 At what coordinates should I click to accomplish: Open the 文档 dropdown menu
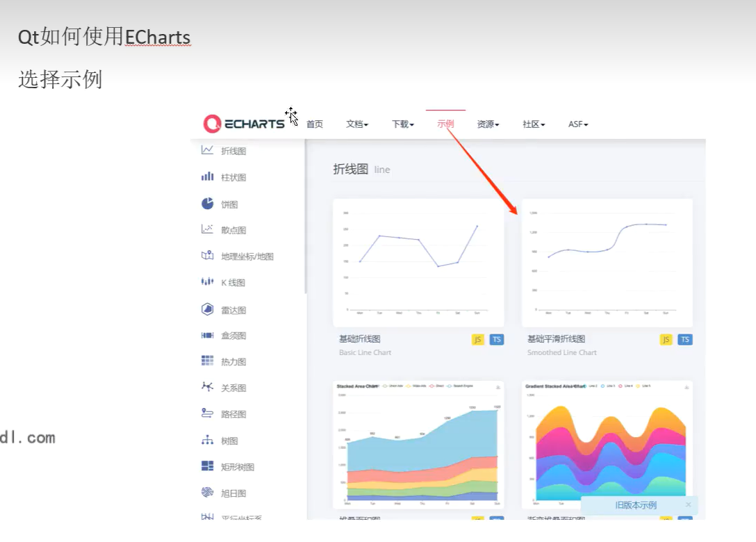point(357,124)
